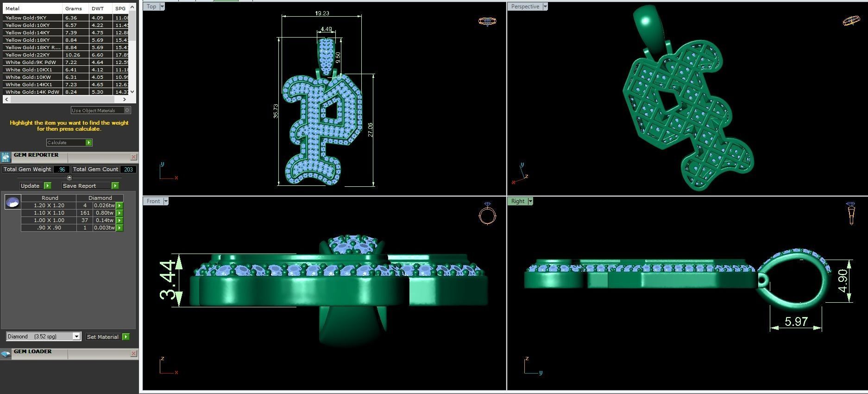Click the Total Gem Weight value field

tap(62, 170)
